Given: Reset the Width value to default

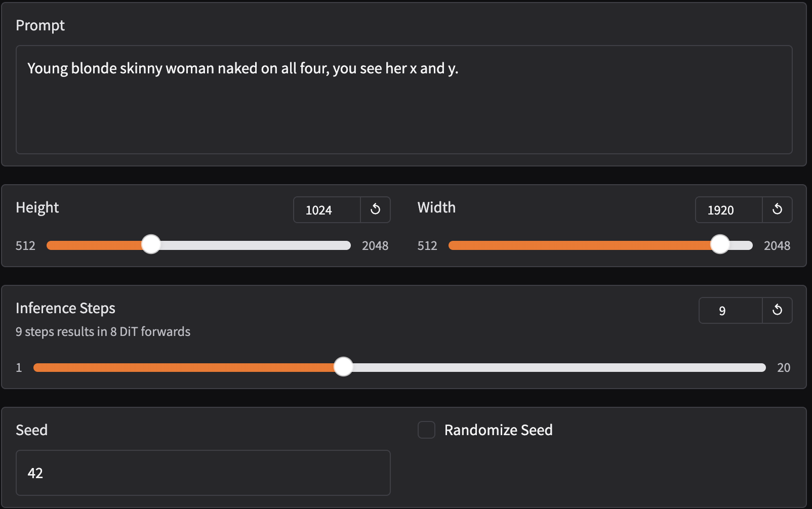Looking at the screenshot, I should tap(777, 209).
